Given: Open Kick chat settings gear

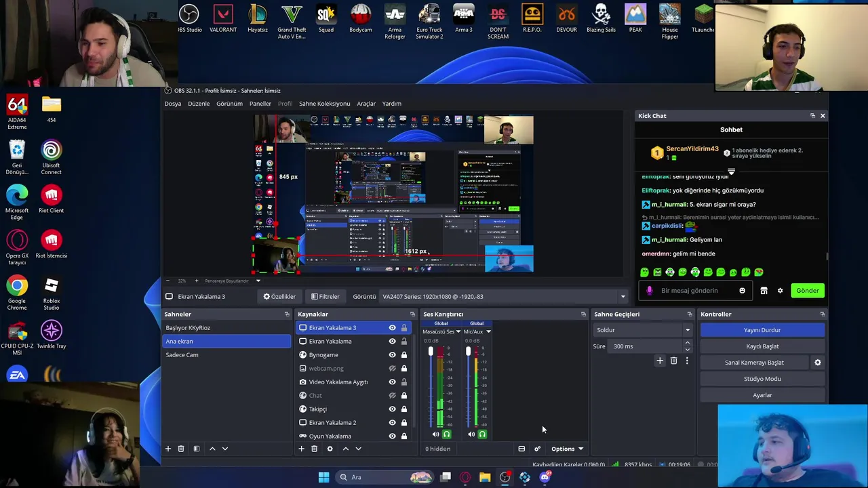Looking at the screenshot, I should (x=780, y=291).
